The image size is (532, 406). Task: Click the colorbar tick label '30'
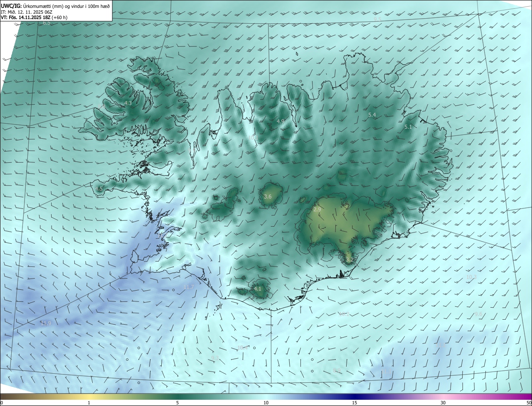pyautogui.click(x=443, y=403)
